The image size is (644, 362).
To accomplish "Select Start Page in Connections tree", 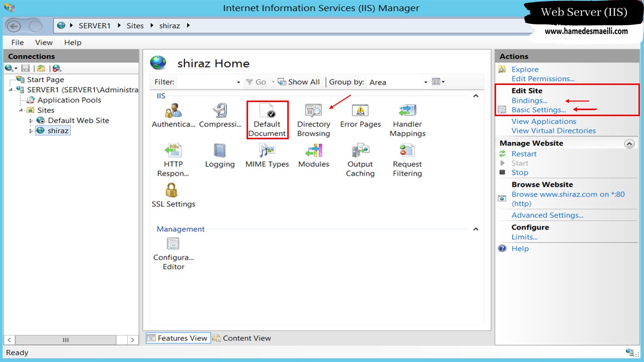I will (x=45, y=79).
